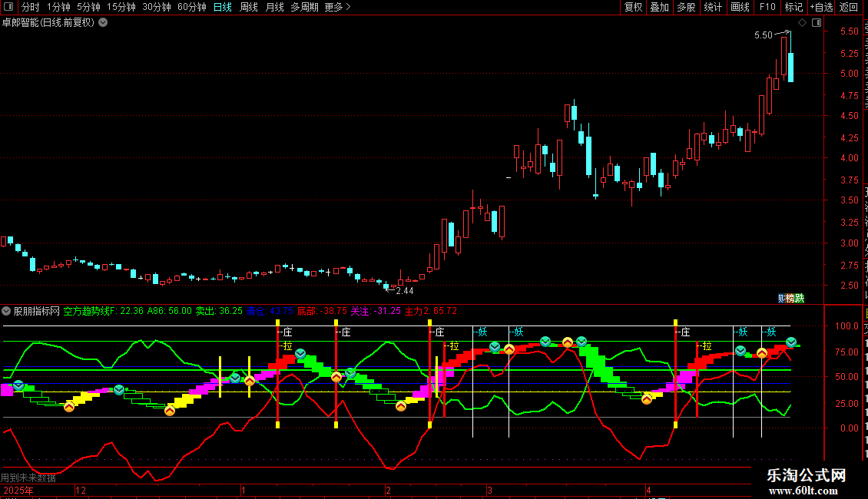Screen dimensions: 868x499
Task: Click the 叠加 overlay button
Action: pyautogui.click(x=659, y=7)
